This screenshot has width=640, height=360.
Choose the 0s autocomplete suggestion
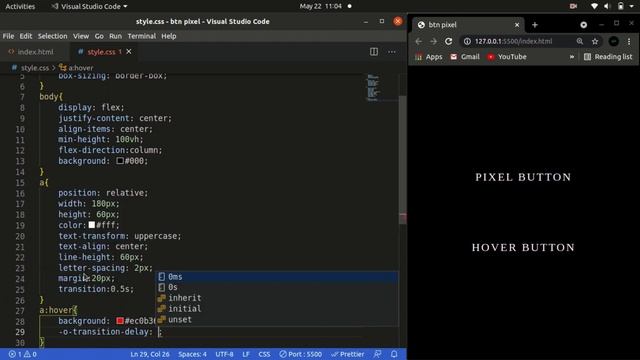pyautogui.click(x=277, y=287)
